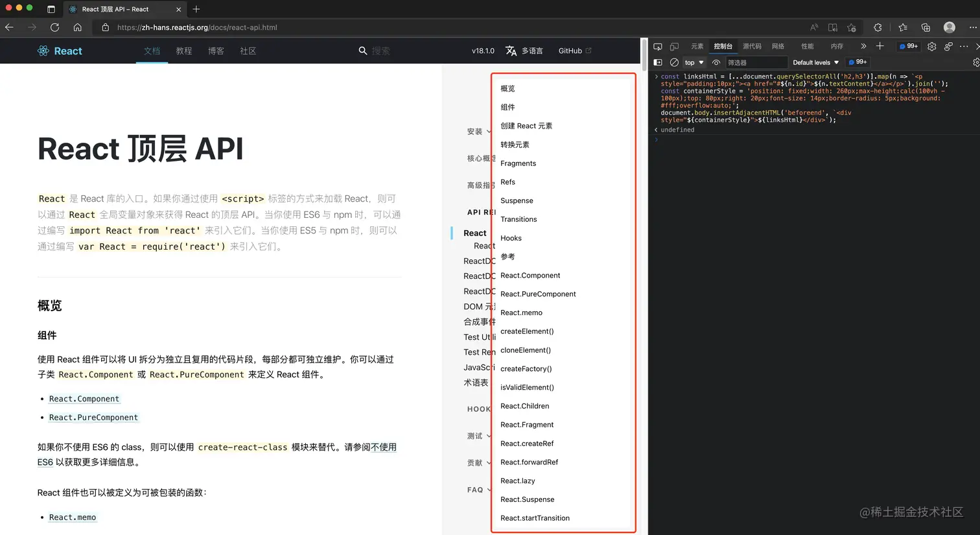The height and width of the screenshot is (535, 980).
Task: Open the DevTools customize menu with three dots
Action: tap(964, 47)
